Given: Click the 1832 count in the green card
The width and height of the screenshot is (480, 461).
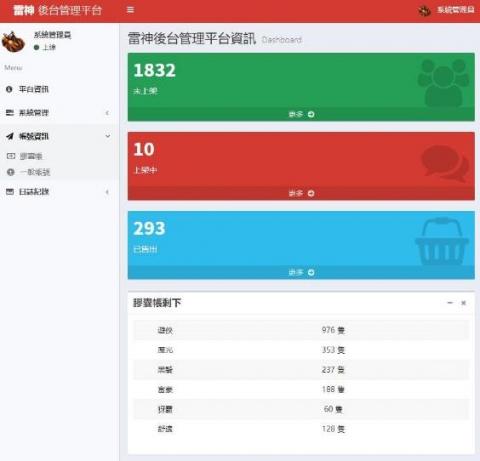Looking at the screenshot, I should point(154,70).
